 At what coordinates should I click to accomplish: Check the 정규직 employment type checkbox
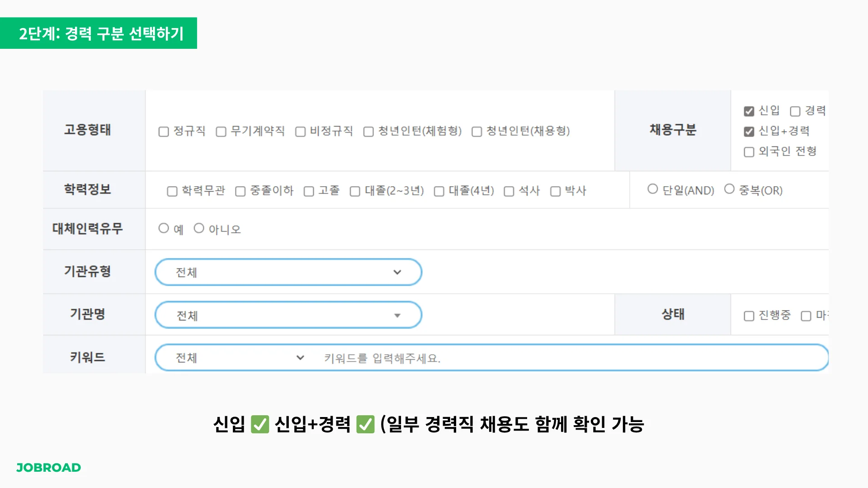pos(164,131)
